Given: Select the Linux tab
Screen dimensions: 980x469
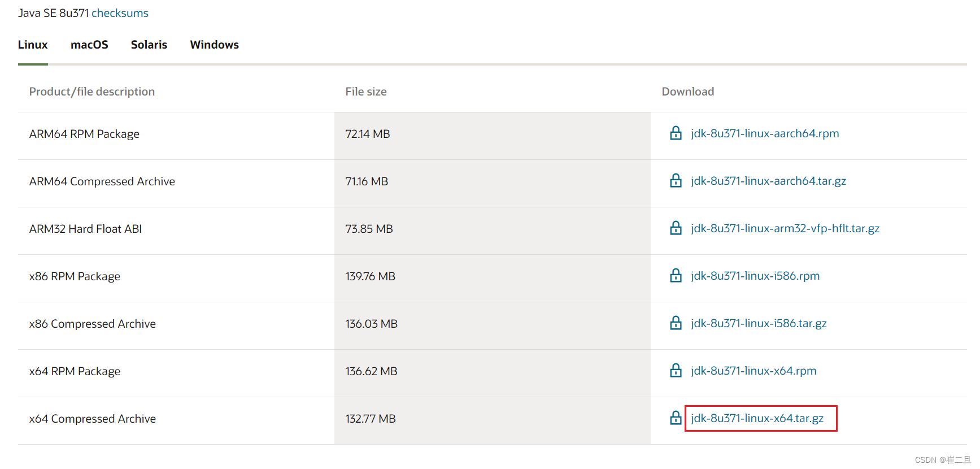Looking at the screenshot, I should 33,45.
